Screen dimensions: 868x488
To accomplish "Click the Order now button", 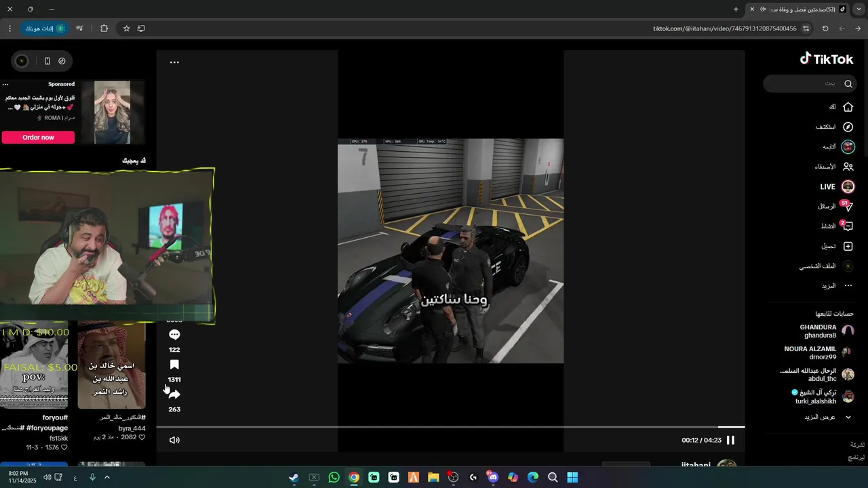I will point(38,138).
